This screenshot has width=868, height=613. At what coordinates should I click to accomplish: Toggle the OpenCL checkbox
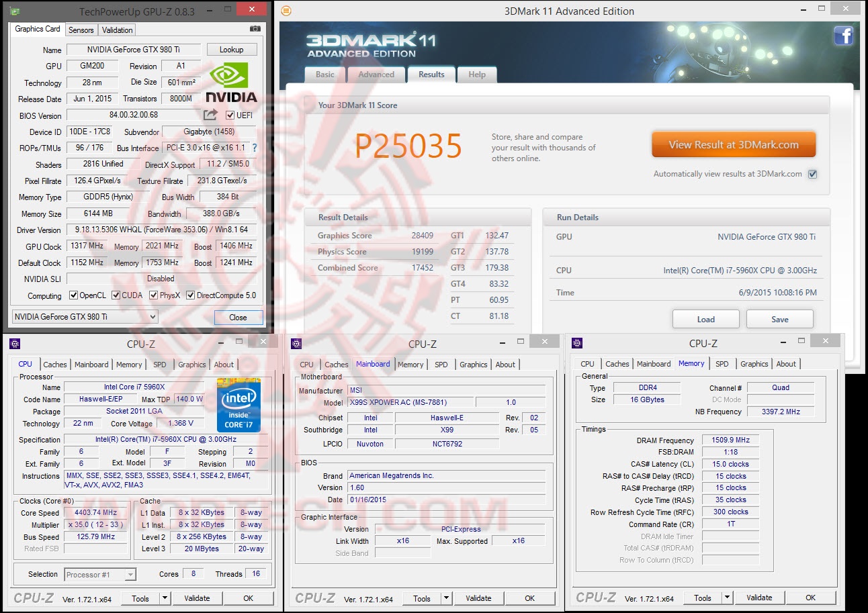pos(74,295)
